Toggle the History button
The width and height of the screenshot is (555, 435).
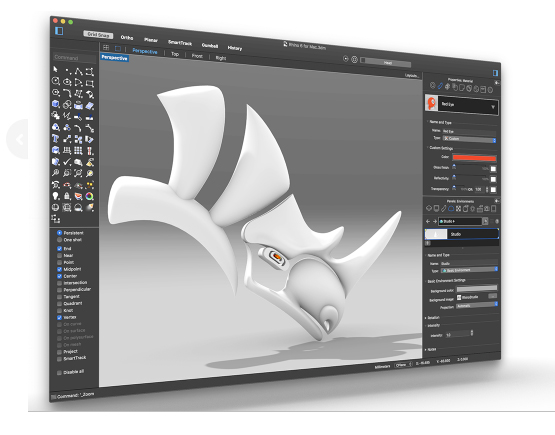(235, 48)
